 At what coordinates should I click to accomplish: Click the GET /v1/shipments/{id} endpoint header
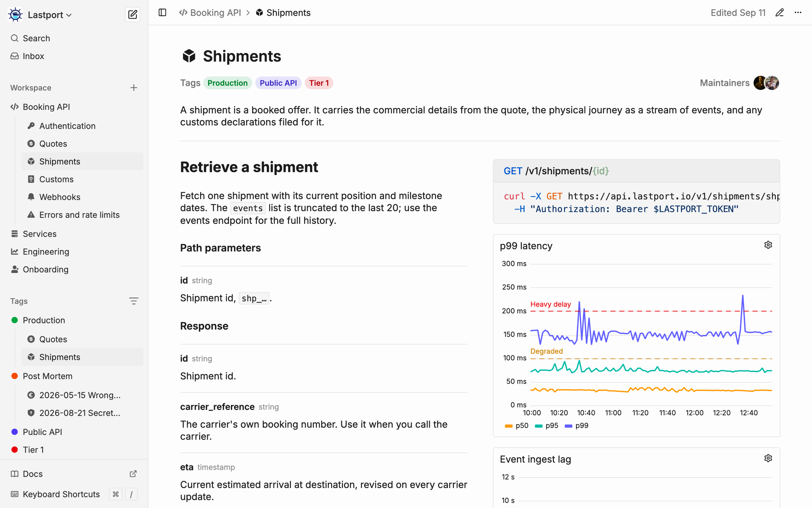(x=636, y=171)
